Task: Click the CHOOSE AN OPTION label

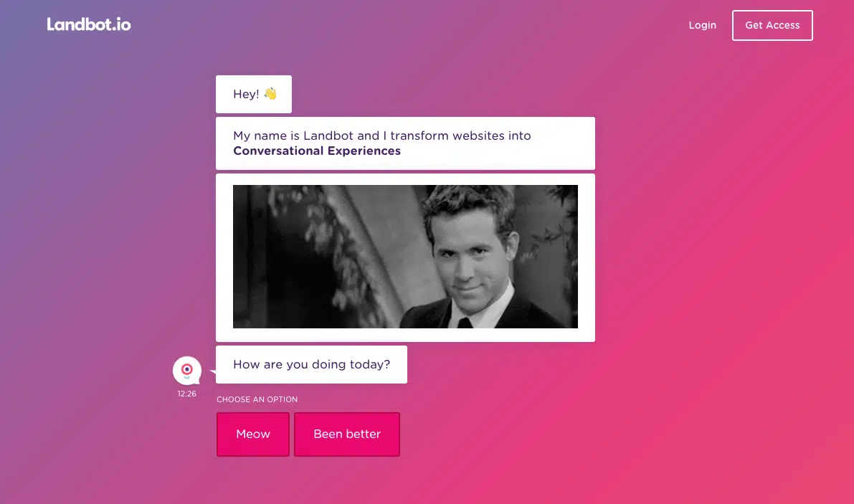Action: [x=257, y=399]
